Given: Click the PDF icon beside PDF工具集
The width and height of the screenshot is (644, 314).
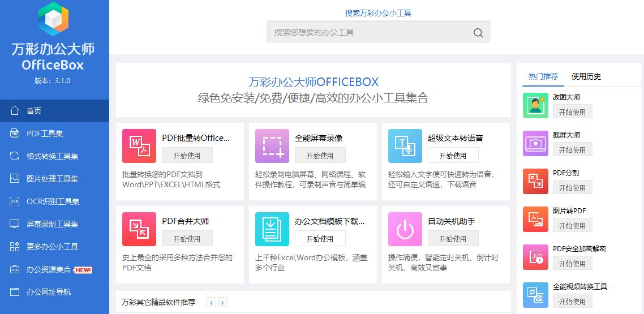Looking at the screenshot, I should tap(15, 134).
